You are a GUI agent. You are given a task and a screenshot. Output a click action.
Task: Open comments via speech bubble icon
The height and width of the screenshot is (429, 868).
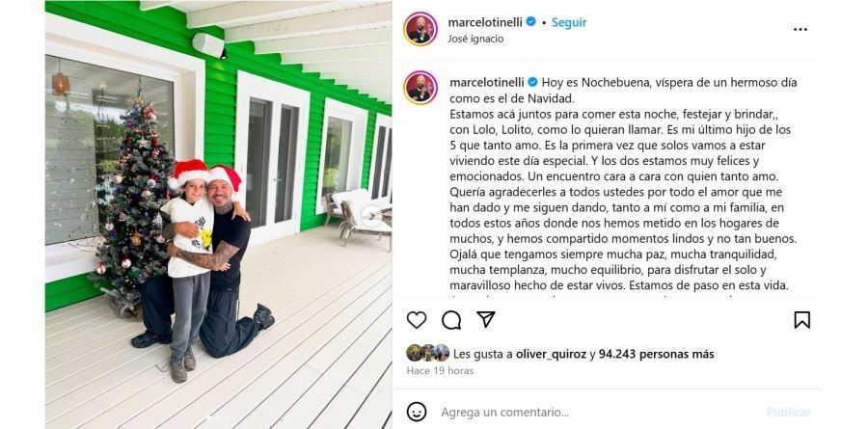coord(451,320)
